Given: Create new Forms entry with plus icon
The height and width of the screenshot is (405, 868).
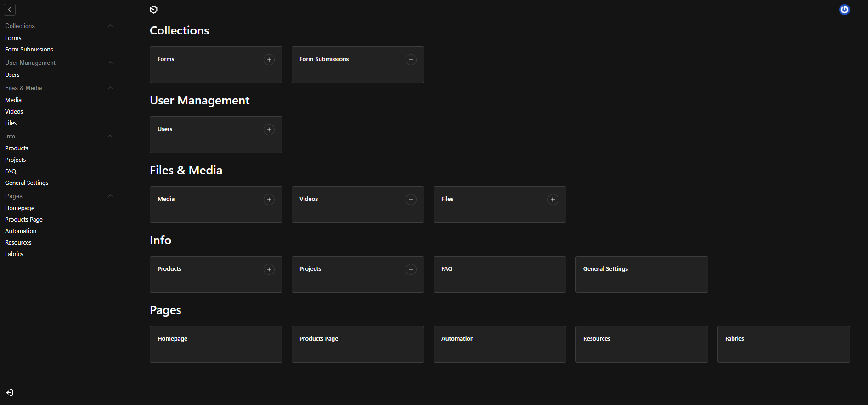Looking at the screenshot, I should [269, 60].
